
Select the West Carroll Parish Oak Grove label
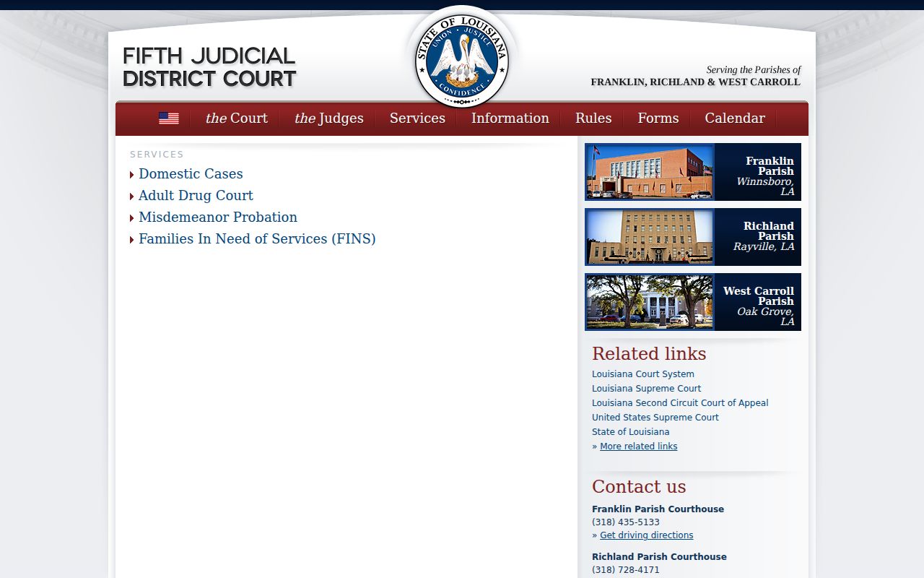pos(759,306)
